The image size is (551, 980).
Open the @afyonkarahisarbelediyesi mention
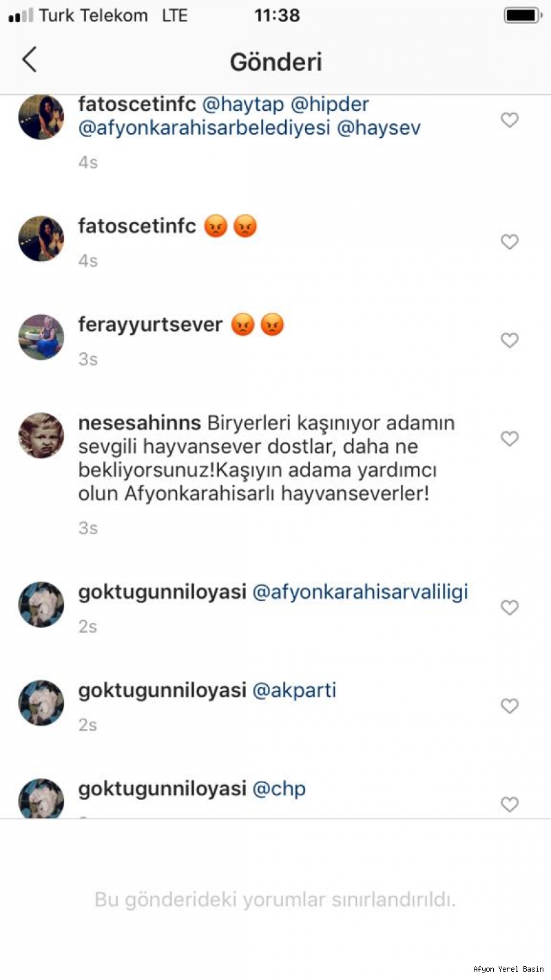click(205, 128)
